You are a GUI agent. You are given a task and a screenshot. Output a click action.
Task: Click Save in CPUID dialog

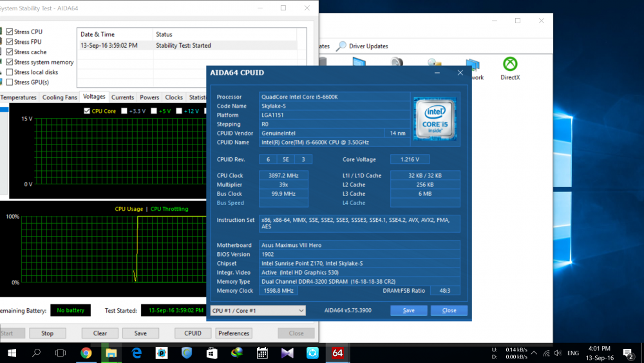409,310
